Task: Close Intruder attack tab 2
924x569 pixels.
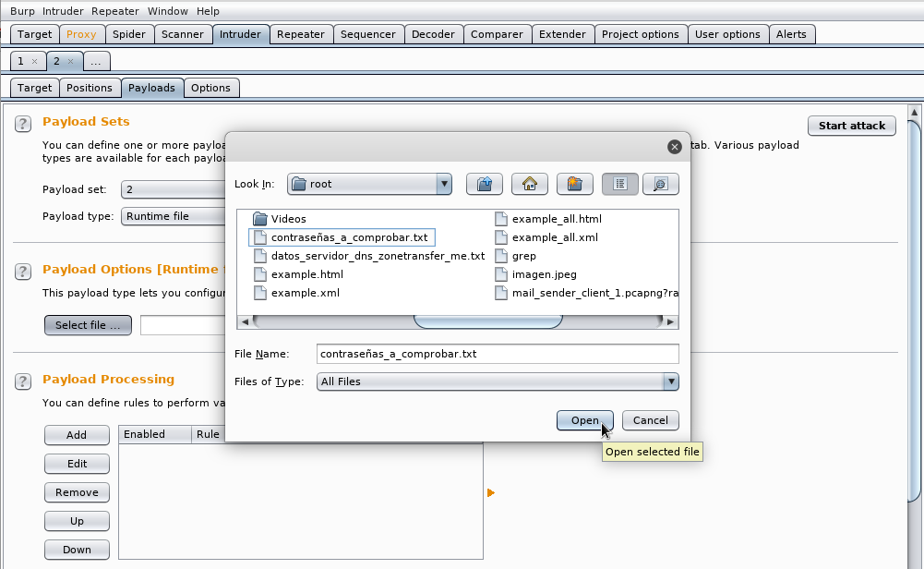Action: [71, 61]
